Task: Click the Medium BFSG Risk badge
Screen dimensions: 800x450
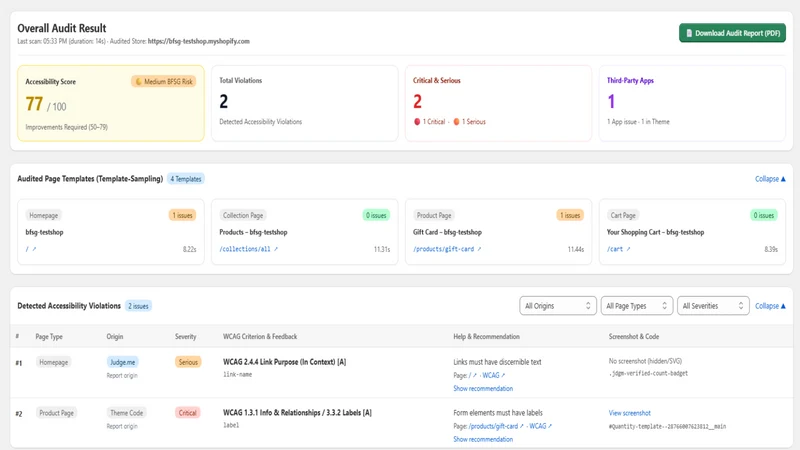Action: pyautogui.click(x=164, y=82)
